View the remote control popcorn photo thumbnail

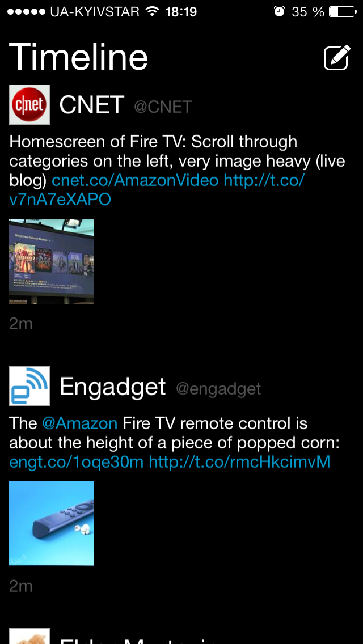click(x=52, y=523)
